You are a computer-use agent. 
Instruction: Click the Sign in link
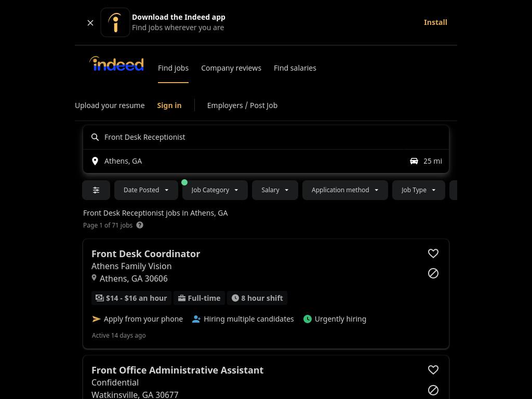pyautogui.click(x=169, y=105)
